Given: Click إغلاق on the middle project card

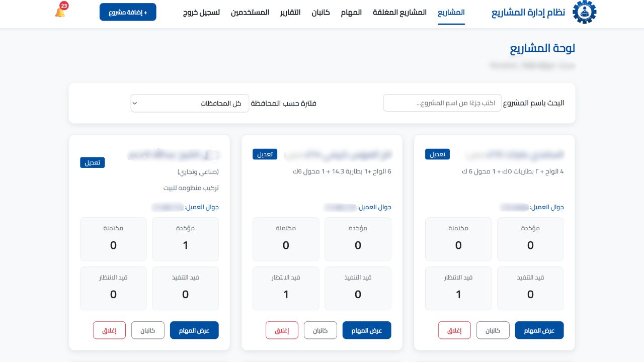Looking at the screenshot, I should [x=282, y=330].
